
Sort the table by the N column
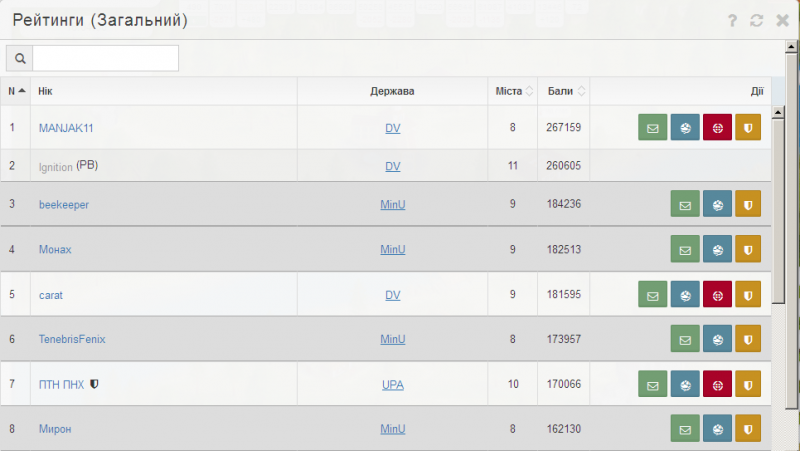click(16, 91)
